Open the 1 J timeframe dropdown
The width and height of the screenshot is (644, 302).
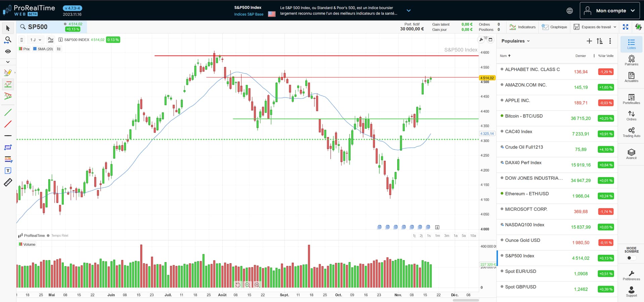[x=36, y=40]
